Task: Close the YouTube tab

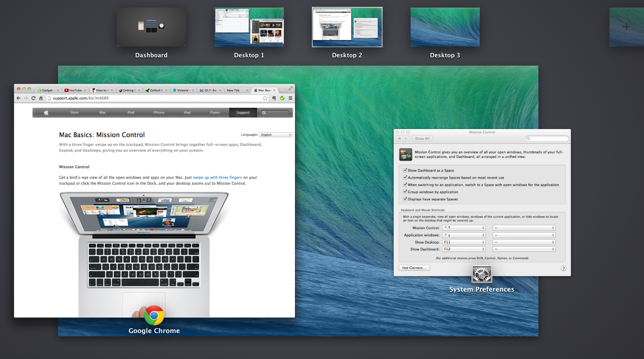Action: pos(85,90)
